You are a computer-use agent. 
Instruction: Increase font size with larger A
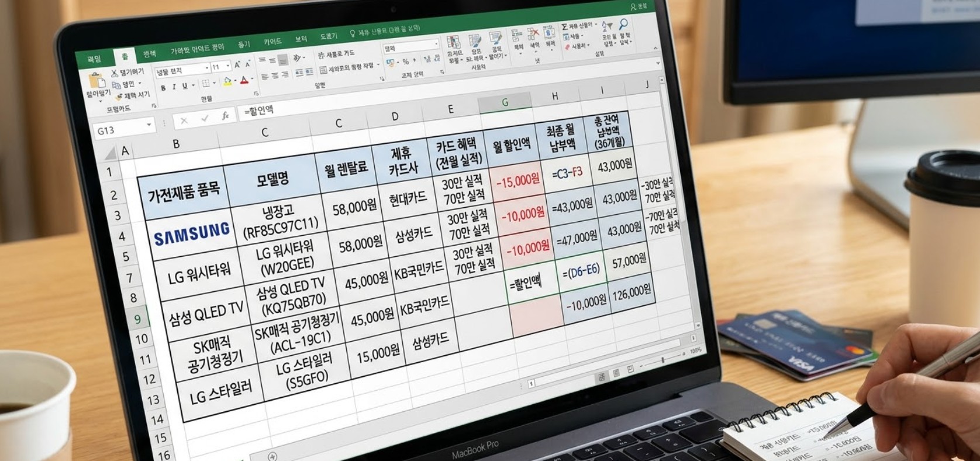[237, 66]
